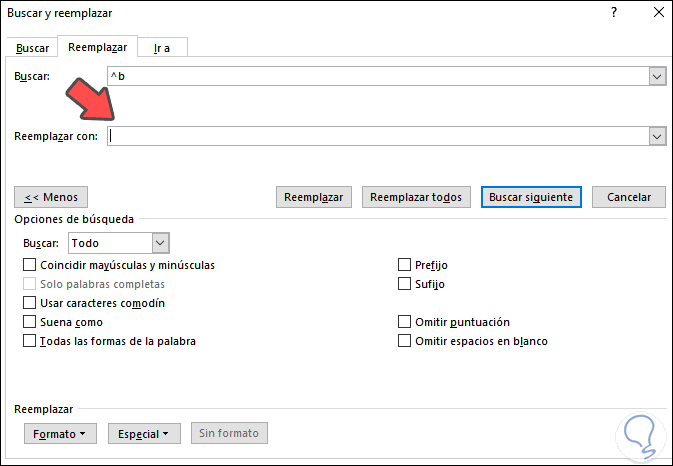673x466 pixels.
Task: Click the help question mark icon
Action: coord(613,13)
